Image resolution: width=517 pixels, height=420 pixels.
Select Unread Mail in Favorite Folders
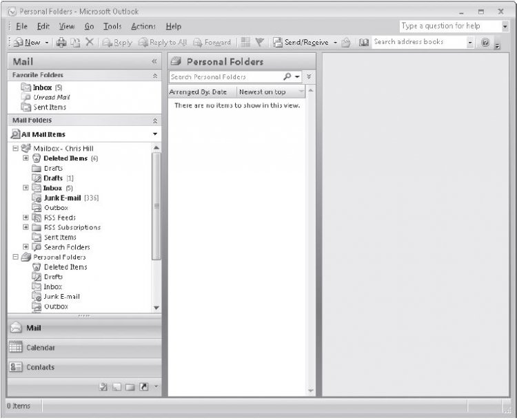click(x=45, y=97)
